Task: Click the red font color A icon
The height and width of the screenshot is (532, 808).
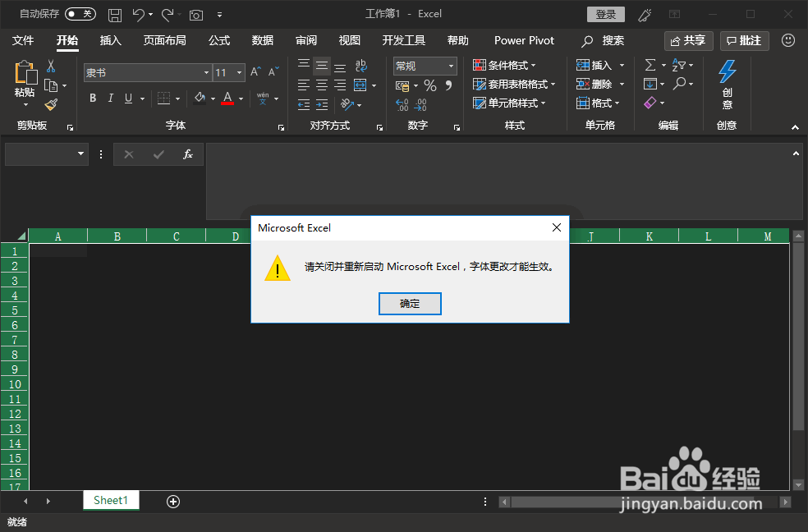Action: coord(227,98)
